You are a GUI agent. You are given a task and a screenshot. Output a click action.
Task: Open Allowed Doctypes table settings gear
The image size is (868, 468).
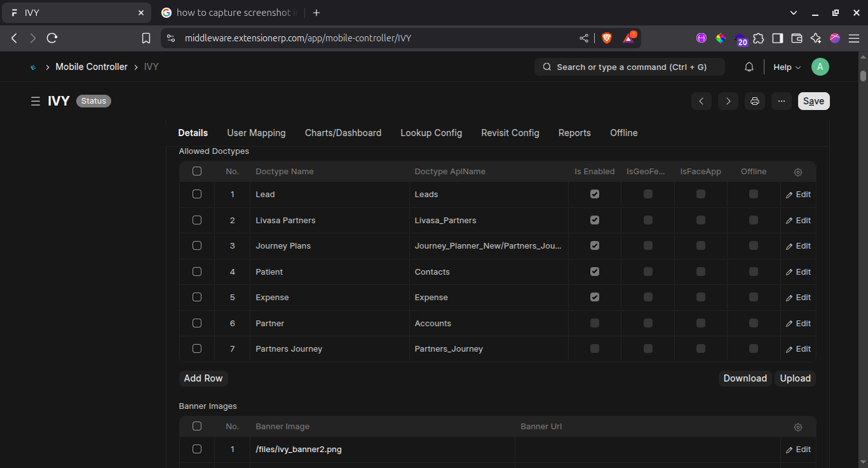tap(798, 172)
